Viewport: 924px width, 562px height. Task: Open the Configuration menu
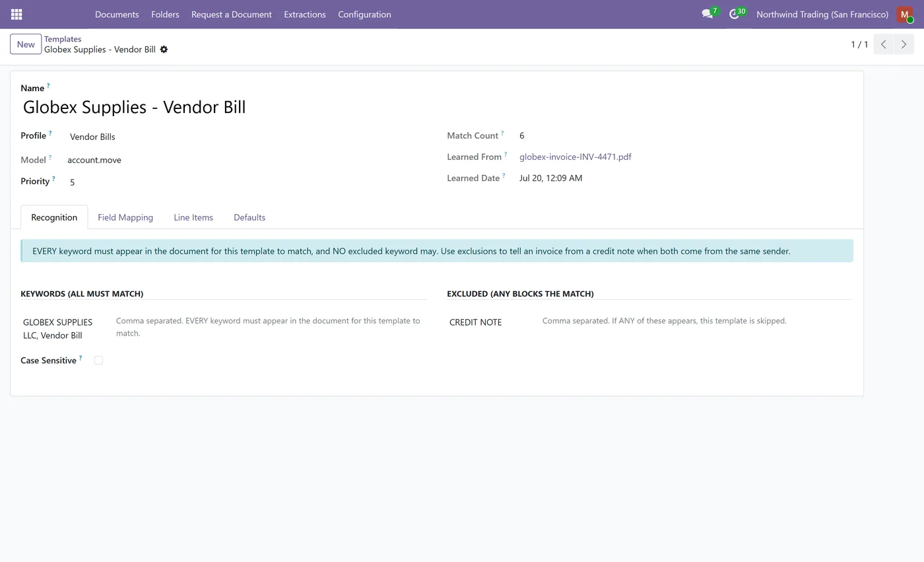364,14
